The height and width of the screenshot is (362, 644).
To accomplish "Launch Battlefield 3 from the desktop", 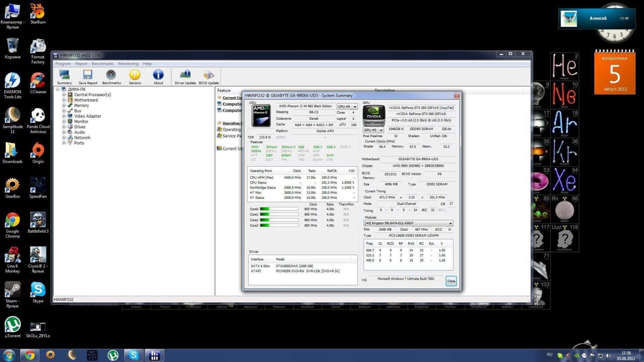I will click(38, 223).
